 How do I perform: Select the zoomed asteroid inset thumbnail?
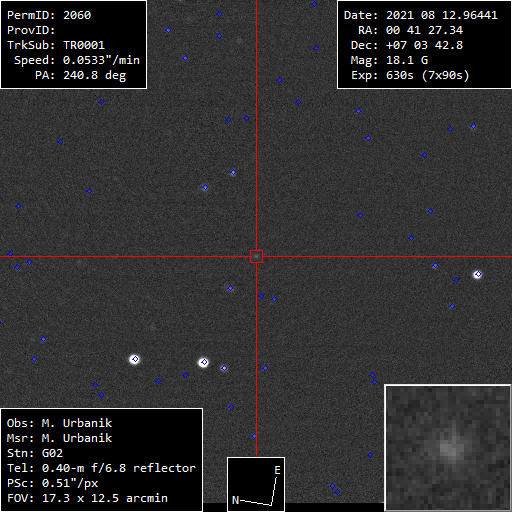(x=448, y=448)
